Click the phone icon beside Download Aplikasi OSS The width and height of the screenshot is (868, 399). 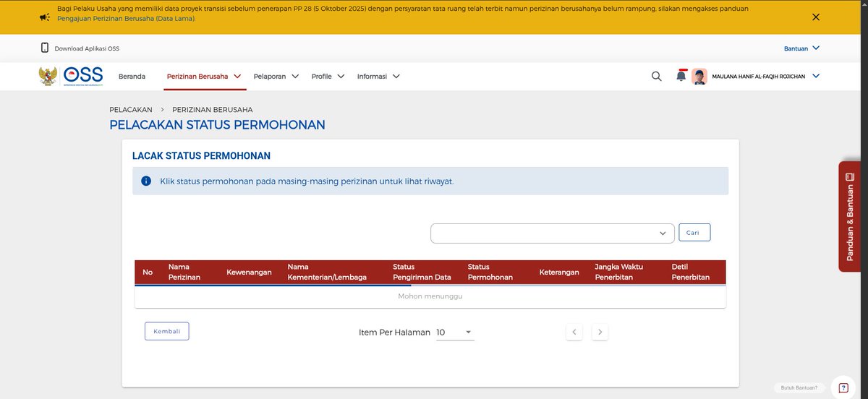click(x=45, y=48)
